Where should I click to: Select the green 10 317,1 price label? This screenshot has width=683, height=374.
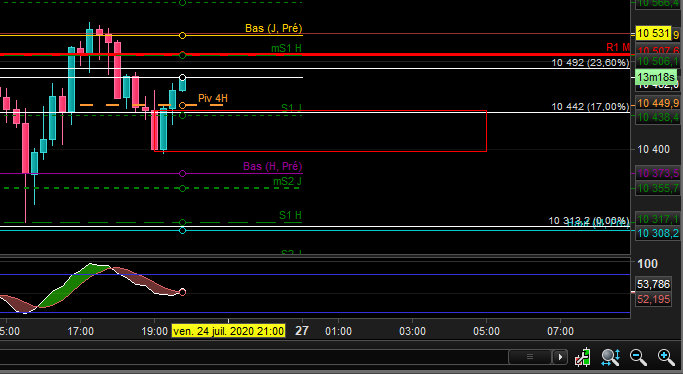tap(658, 219)
